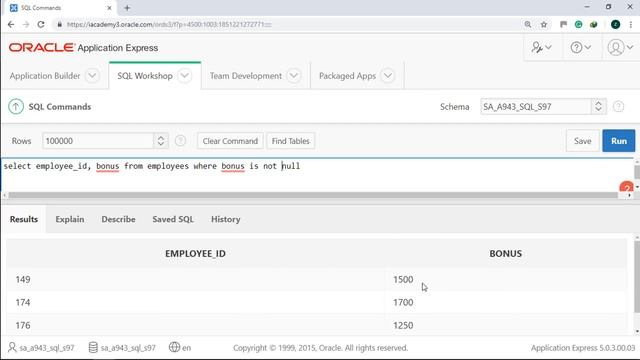Expand the Application Builder dropdown chevron
The height and width of the screenshot is (360, 640).
(92, 76)
